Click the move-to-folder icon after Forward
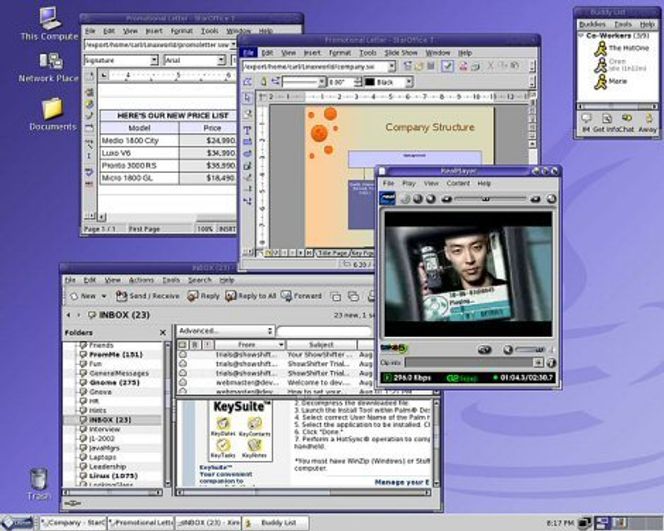The height and width of the screenshot is (531, 664). point(335,296)
